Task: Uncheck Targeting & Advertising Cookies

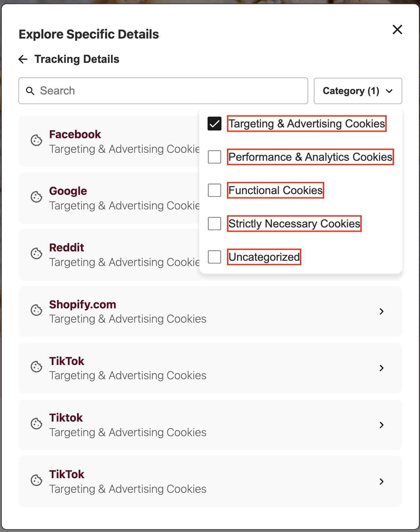Action: tap(214, 124)
